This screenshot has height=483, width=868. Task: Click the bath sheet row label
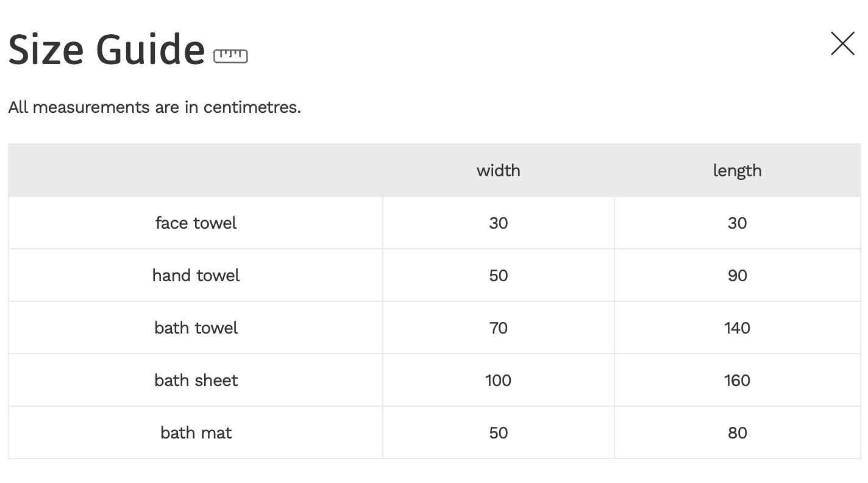(196, 380)
